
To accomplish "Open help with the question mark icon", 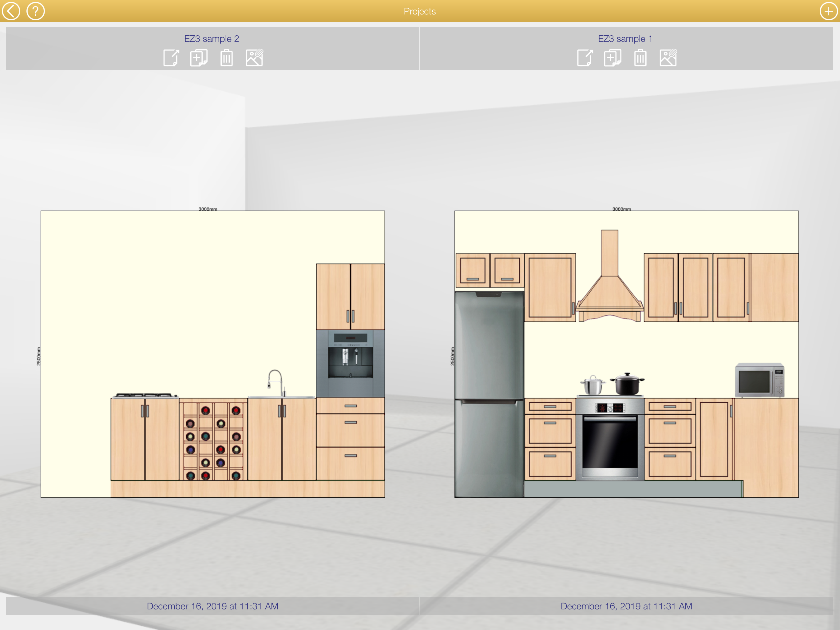I will [35, 11].
